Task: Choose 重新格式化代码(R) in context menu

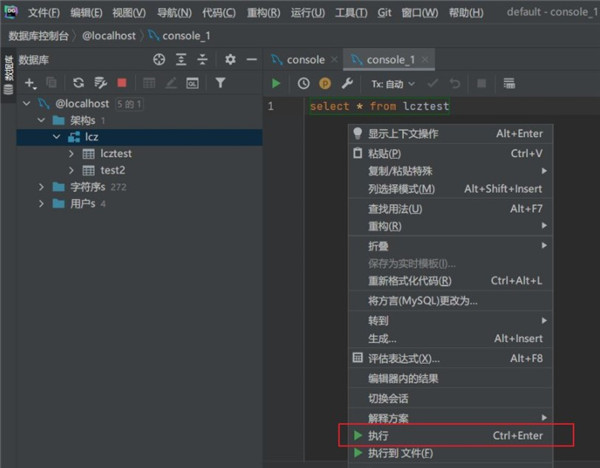Action: coord(450,281)
